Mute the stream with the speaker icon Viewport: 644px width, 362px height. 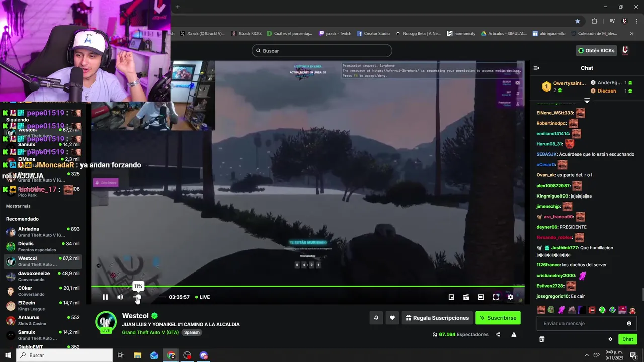coord(120,297)
